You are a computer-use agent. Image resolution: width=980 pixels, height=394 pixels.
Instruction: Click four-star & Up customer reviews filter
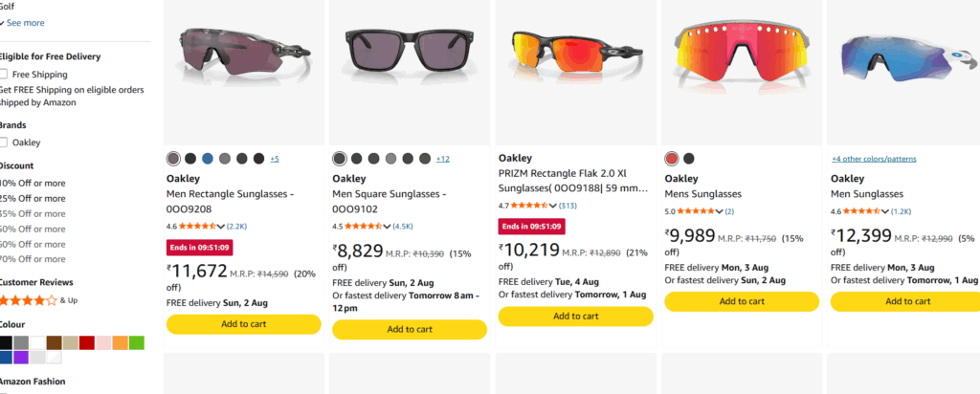pyautogui.click(x=37, y=300)
